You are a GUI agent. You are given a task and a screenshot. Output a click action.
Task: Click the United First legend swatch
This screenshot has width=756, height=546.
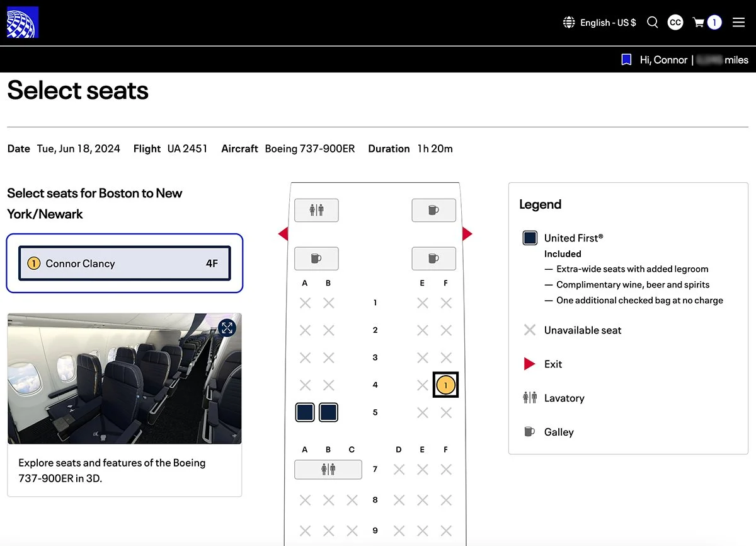[530, 238]
